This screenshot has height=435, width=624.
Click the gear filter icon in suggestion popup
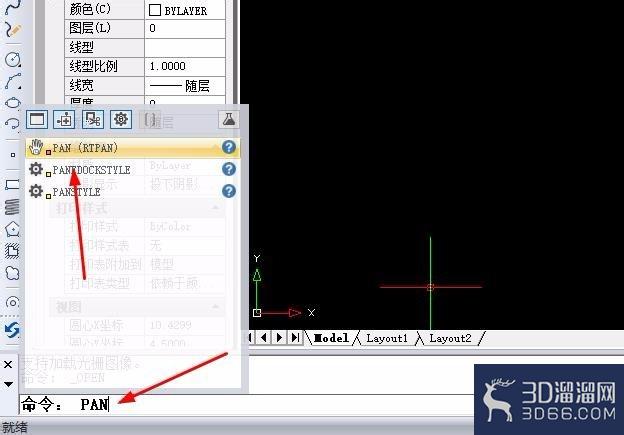tap(121, 119)
